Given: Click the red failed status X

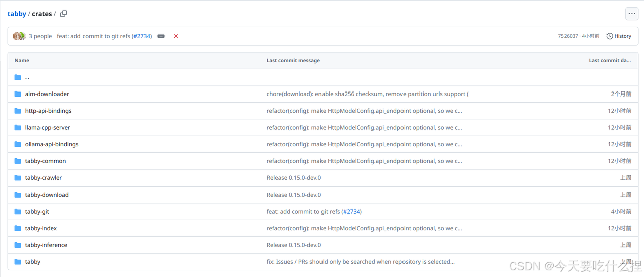Looking at the screenshot, I should click(x=176, y=36).
